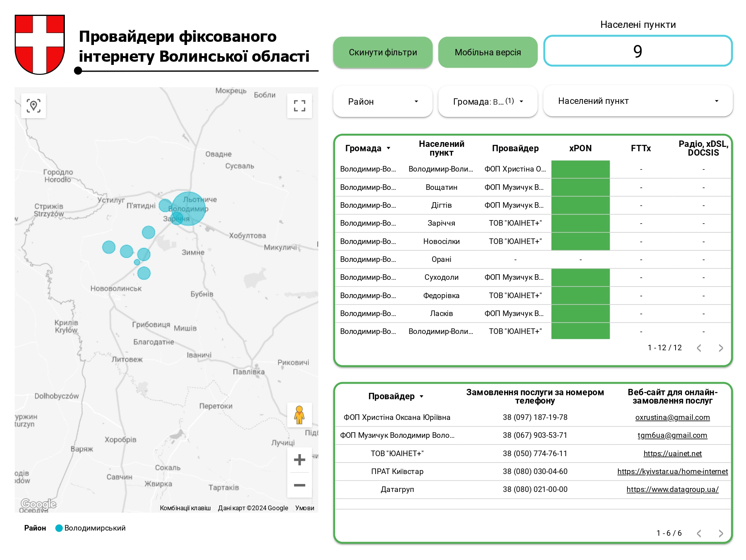Screen dimensions: 746x560
Task: Open the oxrustina@gmail.com link
Action: pyautogui.click(x=672, y=418)
